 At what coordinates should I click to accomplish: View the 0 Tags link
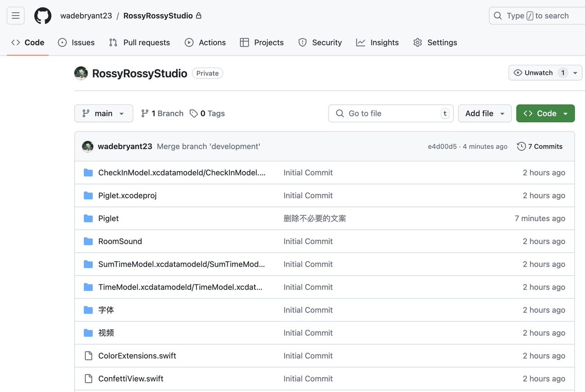point(207,113)
